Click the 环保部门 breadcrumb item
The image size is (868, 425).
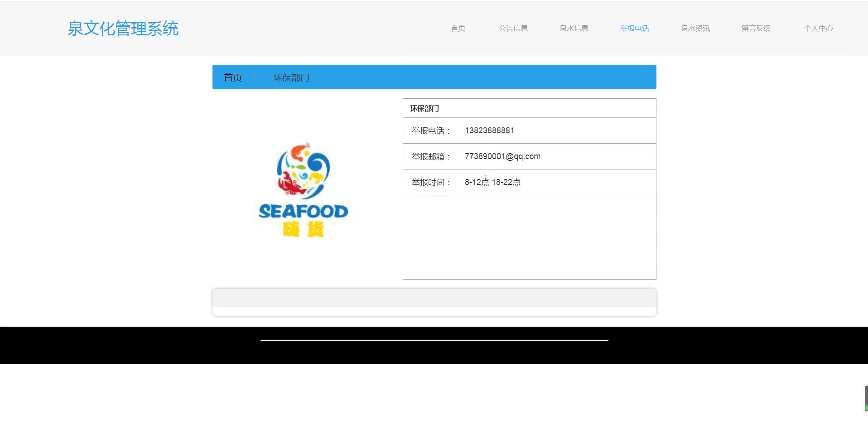(x=291, y=77)
